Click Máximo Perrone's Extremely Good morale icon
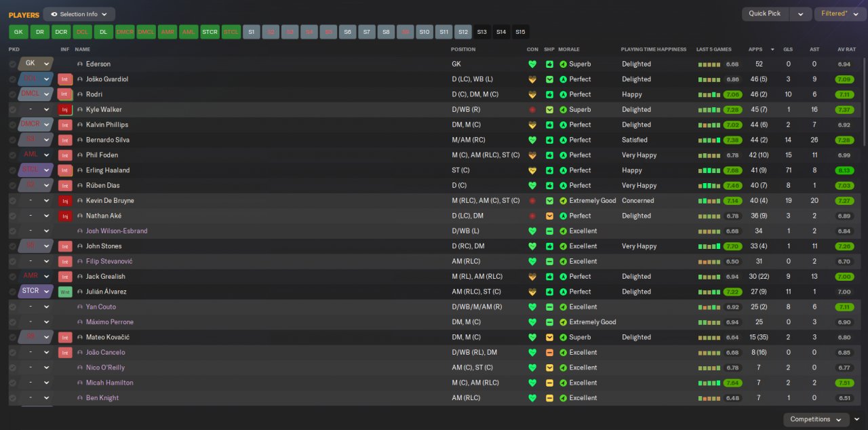 [563, 322]
